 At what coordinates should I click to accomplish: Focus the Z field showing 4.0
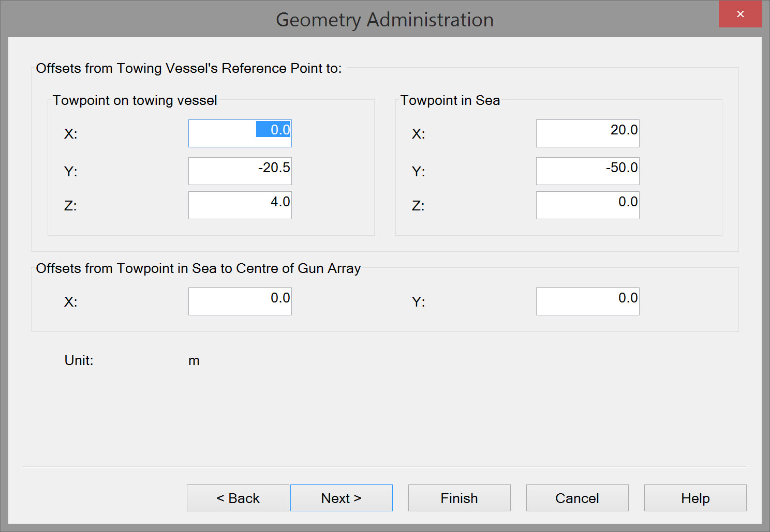[x=240, y=205]
